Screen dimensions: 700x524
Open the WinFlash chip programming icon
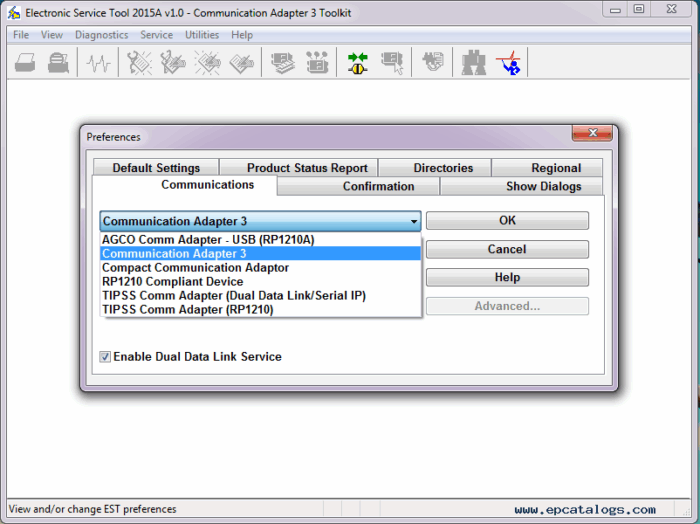(433, 62)
